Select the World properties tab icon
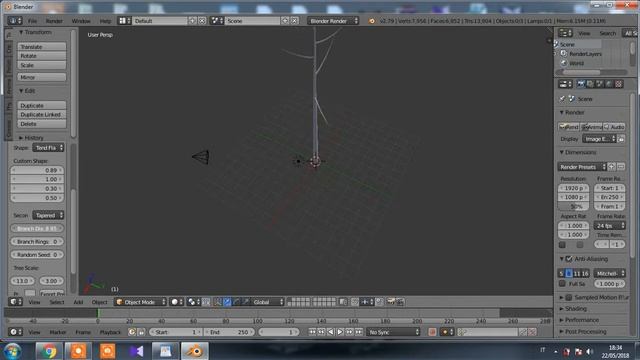The width and height of the screenshot is (640, 360). click(609, 84)
